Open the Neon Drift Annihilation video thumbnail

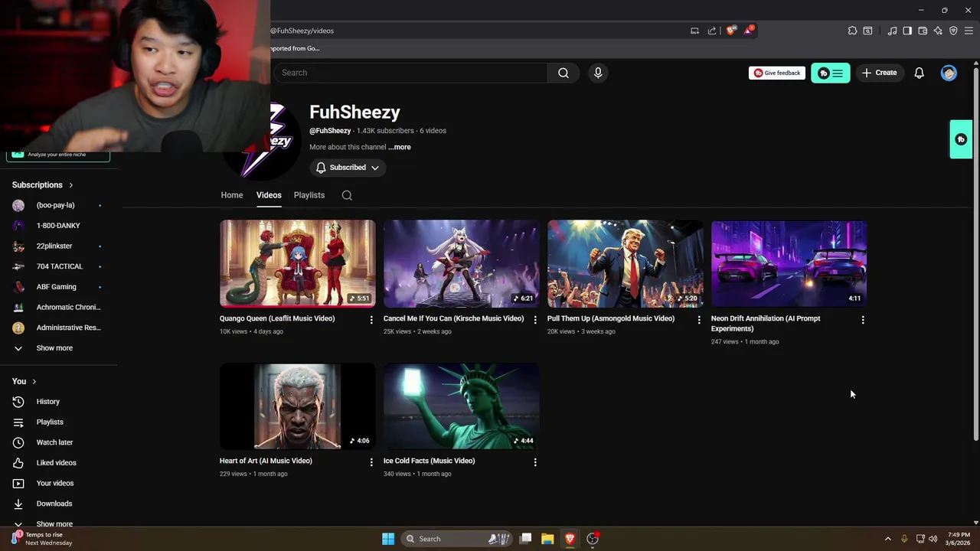pos(789,263)
